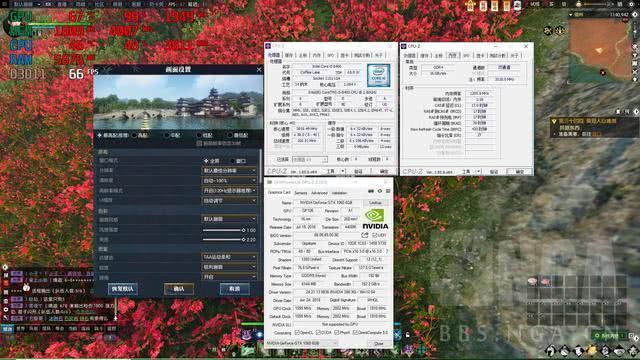Viewport: 640px width, 360px height.
Task: Toggle the UEFI checkbox in GPU-Z
Action: point(374,235)
